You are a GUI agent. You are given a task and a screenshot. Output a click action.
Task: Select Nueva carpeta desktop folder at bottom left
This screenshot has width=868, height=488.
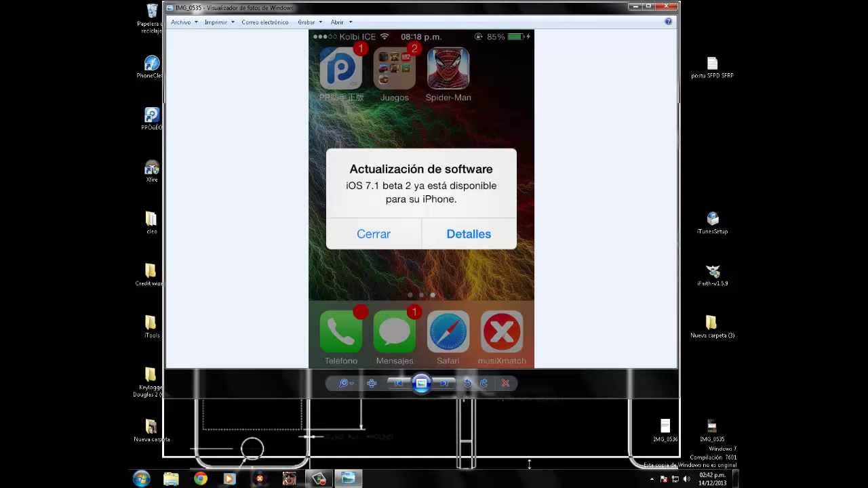[151, 431]
